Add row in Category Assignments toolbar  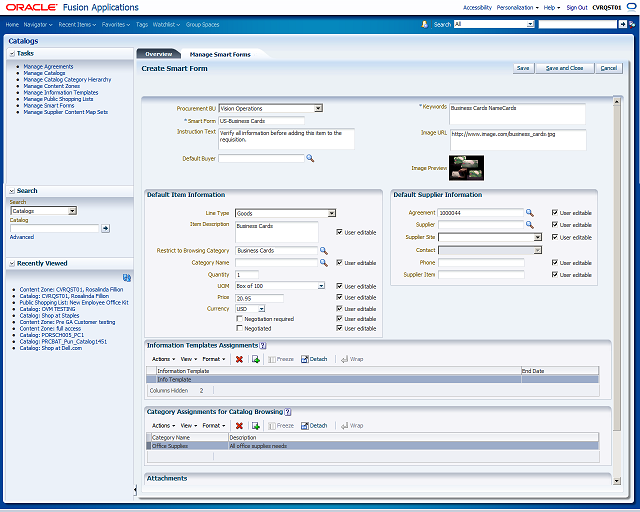click(256, 426)
